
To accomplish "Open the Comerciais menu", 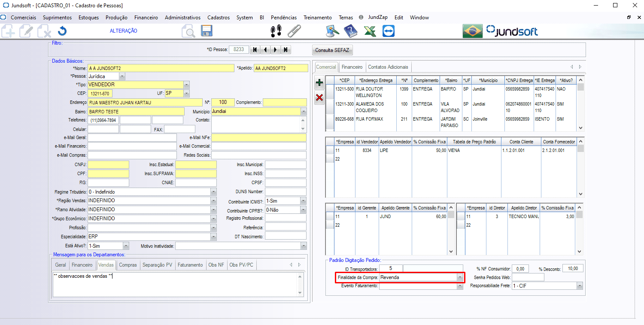I will pyautogui.click(x=23, y=18).
